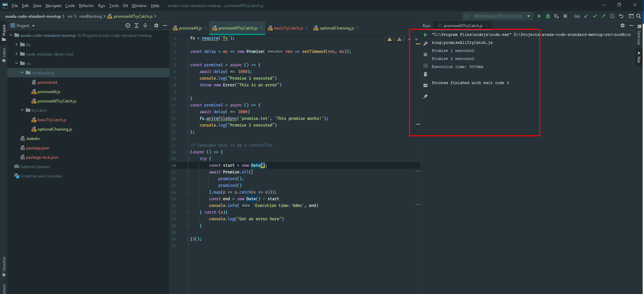Open Run Anything icon next to the search icon
This screenshot has width=644, height=294.
[x=631, y=16]
